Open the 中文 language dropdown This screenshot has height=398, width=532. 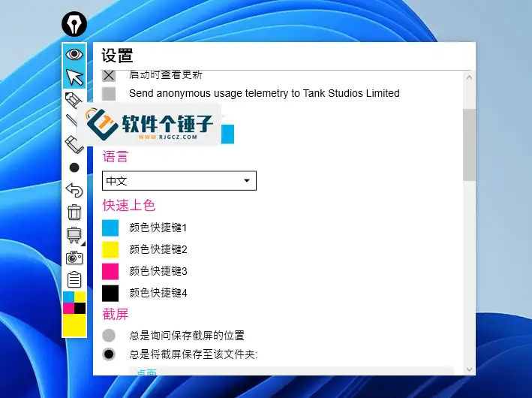point(179,181)
